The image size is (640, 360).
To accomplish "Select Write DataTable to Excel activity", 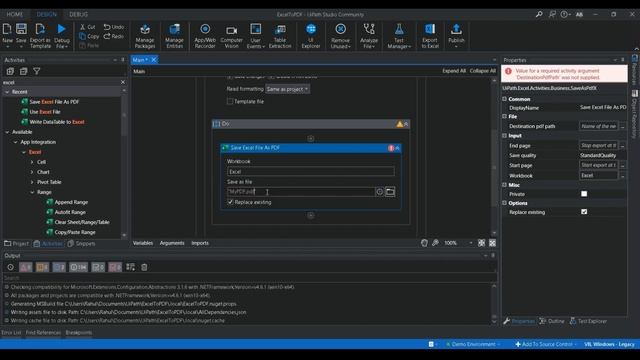I will tap(57, 122).
